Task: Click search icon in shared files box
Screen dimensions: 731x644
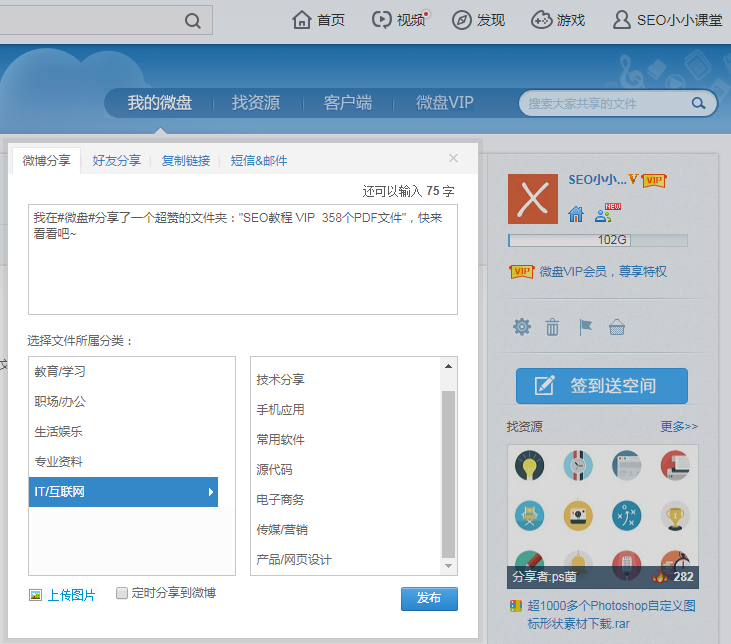Action: (698, 103)
